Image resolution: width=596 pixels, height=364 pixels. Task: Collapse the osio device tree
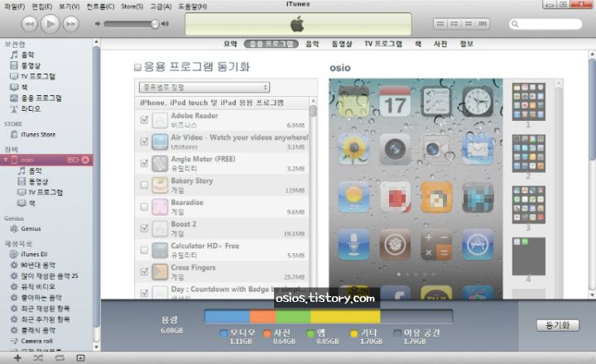click(x=5, y=160)
